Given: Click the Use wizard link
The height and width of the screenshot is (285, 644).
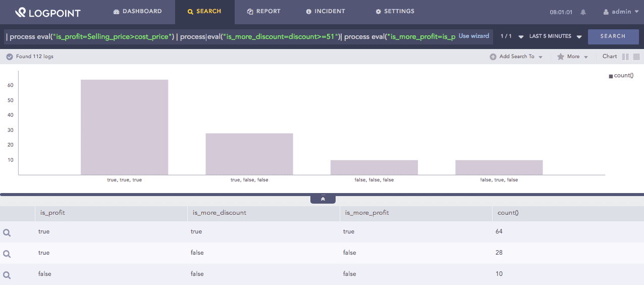Looking at the screenshot, I should click(473, 36).
